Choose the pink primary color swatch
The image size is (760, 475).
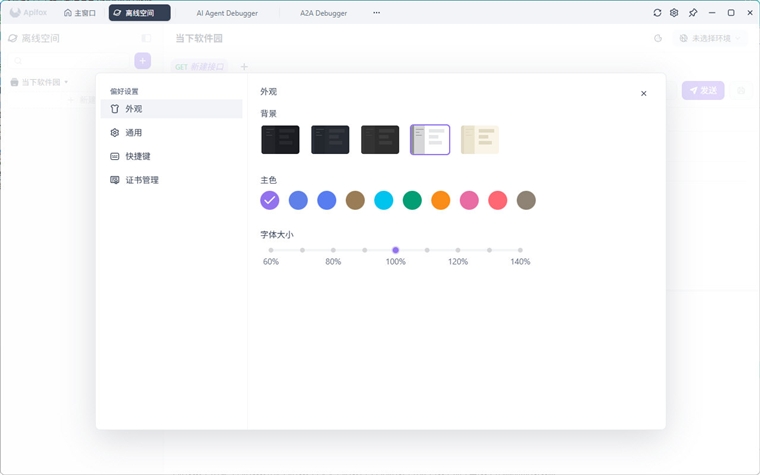pos(469,200)
